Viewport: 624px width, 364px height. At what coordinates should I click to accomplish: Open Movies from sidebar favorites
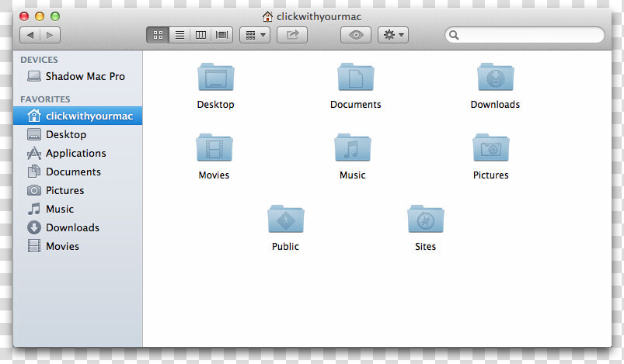point(78,246)
